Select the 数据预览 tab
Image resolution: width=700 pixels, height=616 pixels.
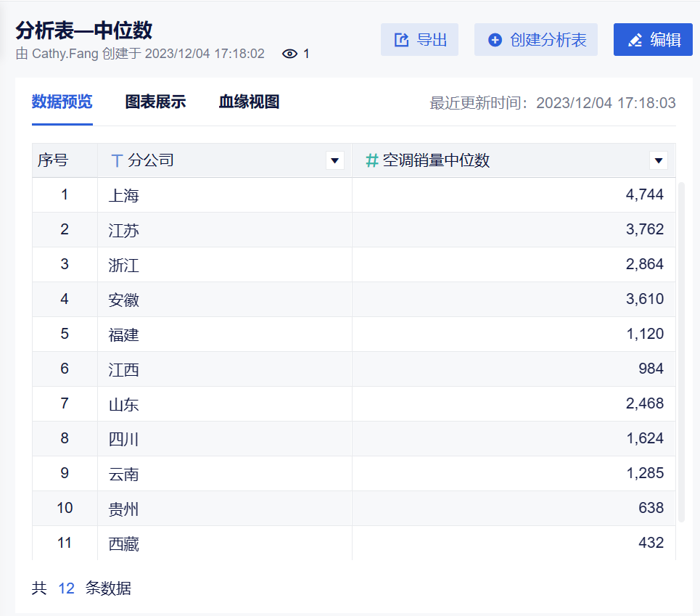click(62, 102)
